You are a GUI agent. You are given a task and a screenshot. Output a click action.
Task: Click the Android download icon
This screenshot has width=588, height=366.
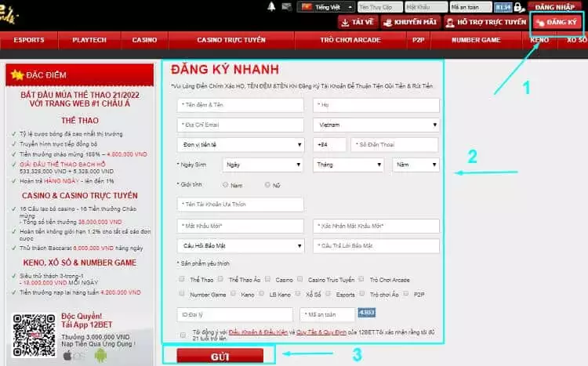[100, 355]
